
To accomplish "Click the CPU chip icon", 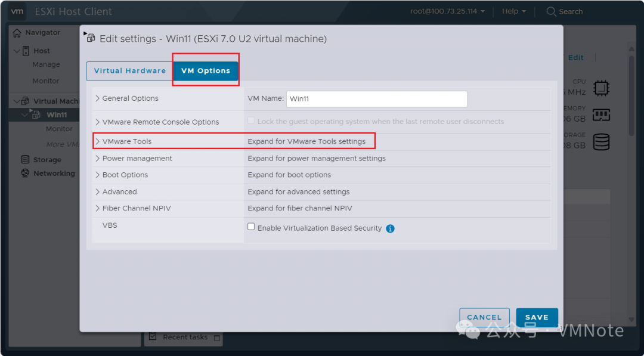I will pyautogui.click(x=601, y=88).
